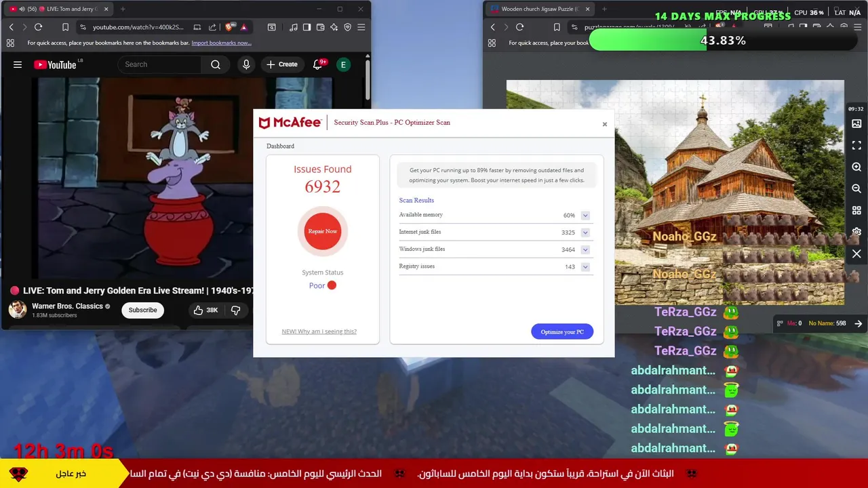
Task: Open the playlist music note icon
Action: 293,27
